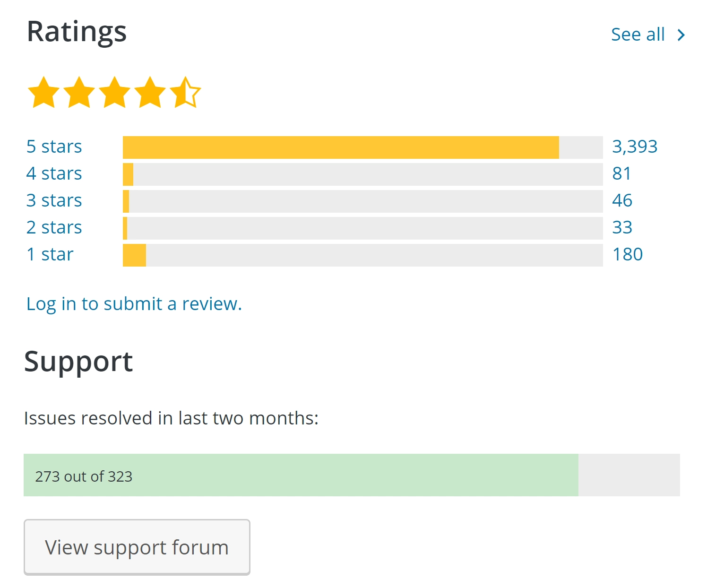707x588 pixels.
Task: Open the 5 stars reviews link
Action: click(x=54, y=147)
